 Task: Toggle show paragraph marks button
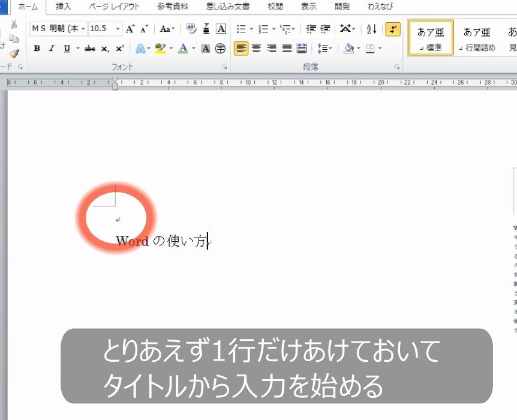pyautogui.click(x=393, y=29)
